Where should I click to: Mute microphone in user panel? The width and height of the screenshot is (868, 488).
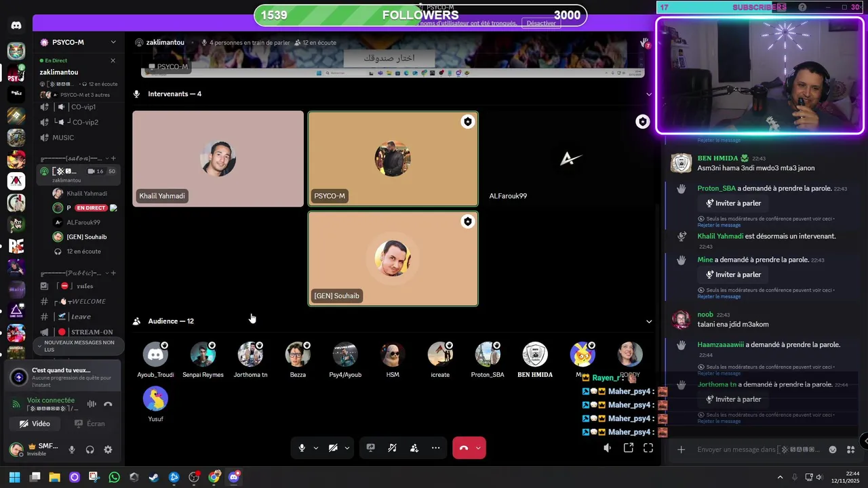[x=72, y=449]
